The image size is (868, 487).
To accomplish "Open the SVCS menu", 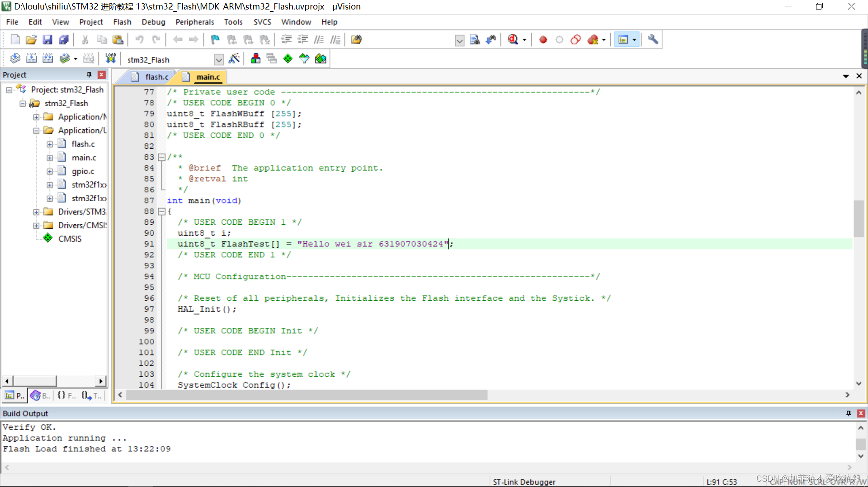I will pyautogui.click(x=262, y=22).
